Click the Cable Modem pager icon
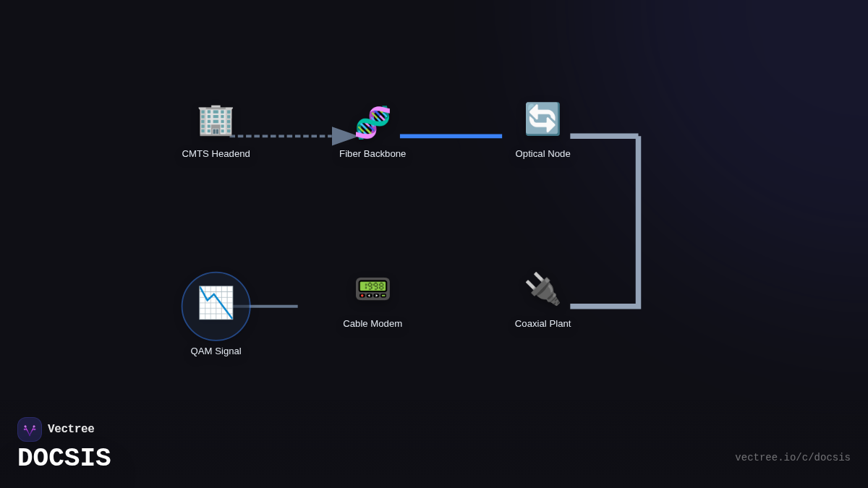 pos(373,288)
